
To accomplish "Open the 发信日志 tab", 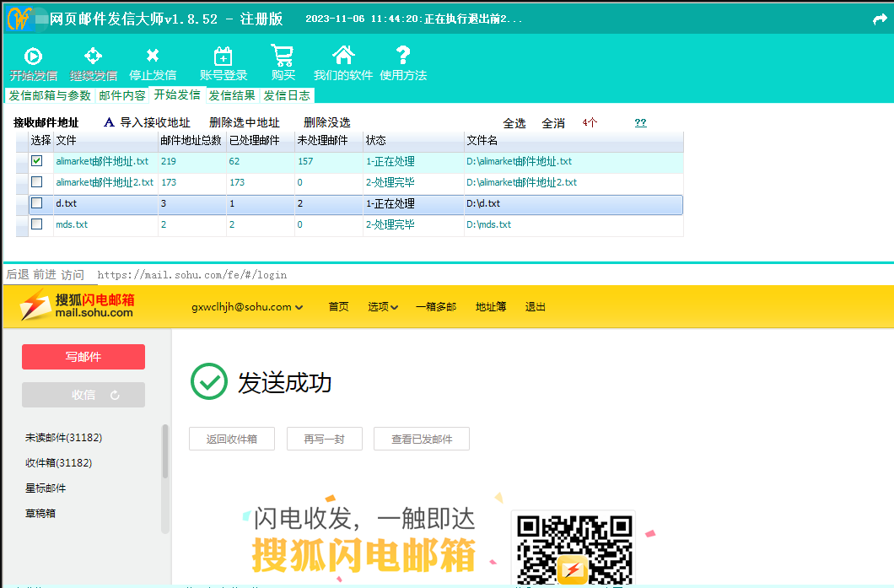I will [287, 95].
